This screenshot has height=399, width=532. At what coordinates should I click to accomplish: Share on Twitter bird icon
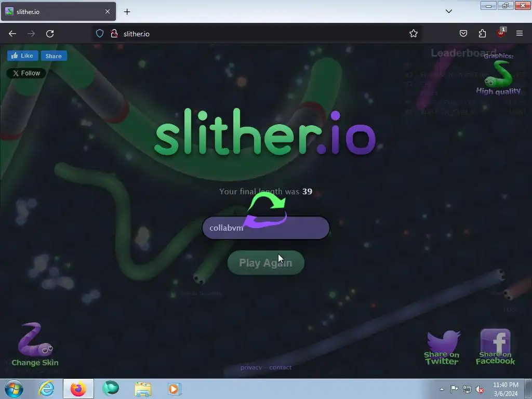click(x=442, y=347)
